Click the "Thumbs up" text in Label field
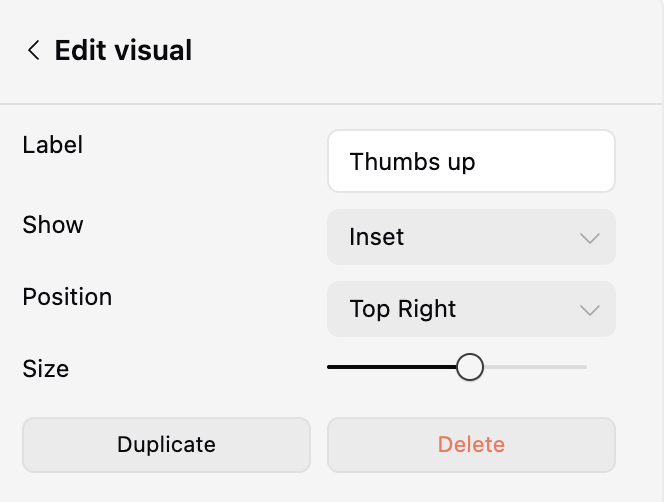The width and height of the screenshot is (668, 502). pos(412,161)
